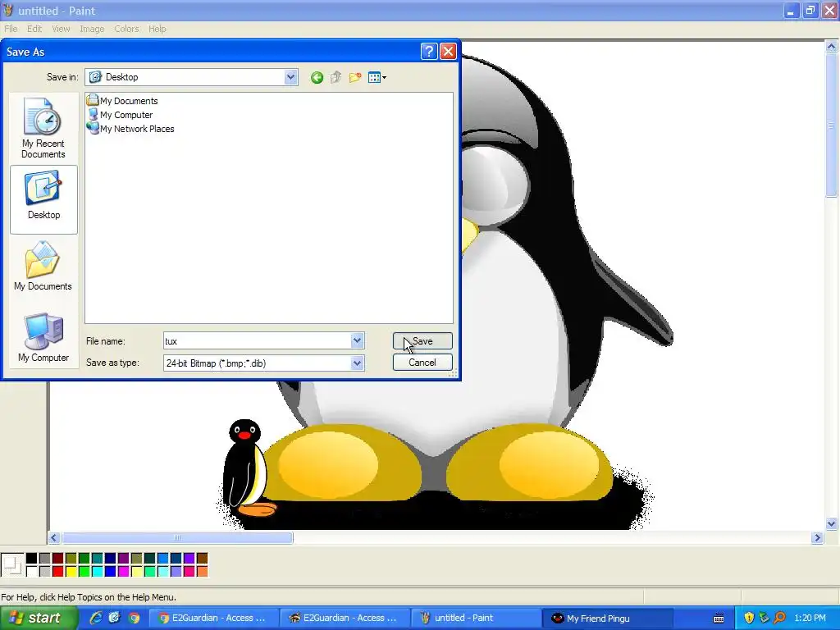The height and width of the screenshot is (630, 840).
Task: Click the horizontal scrollbar thumb in Paint
Action: coord(177,538)
